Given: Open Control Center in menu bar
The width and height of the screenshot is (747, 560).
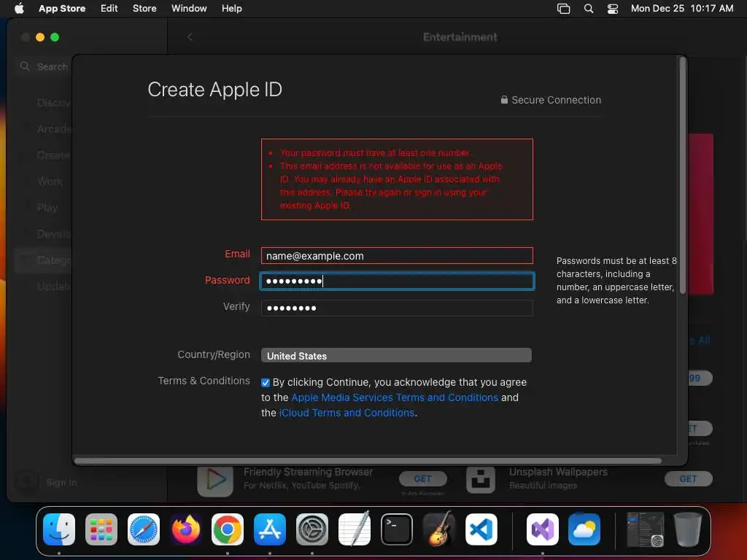Looking at the screenshot, I should click(x=613, y=8).
